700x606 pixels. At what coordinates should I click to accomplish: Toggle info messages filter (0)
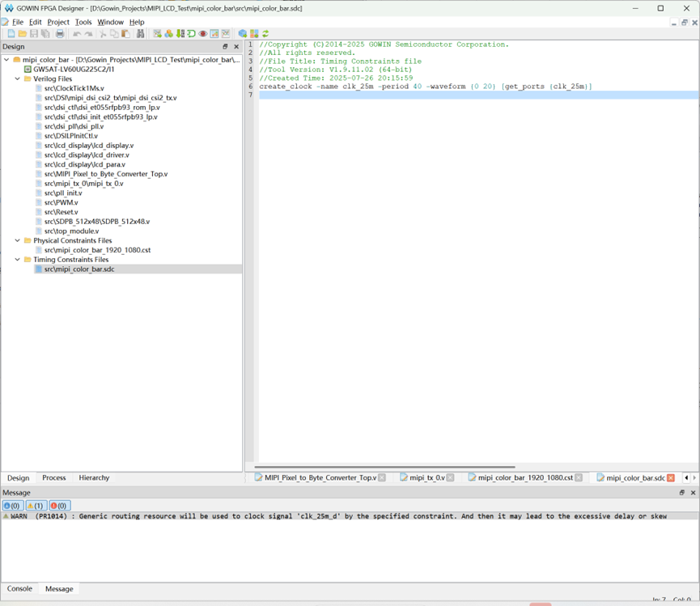(12, 506)
